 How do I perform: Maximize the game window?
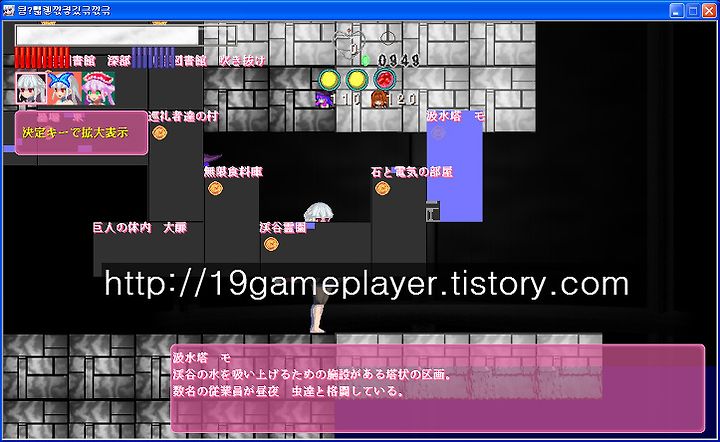pyautogui.click(x=693, y=11)
